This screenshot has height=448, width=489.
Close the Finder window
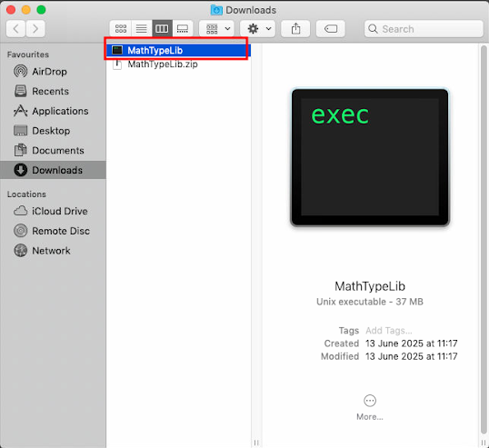[x=11, y=10]
